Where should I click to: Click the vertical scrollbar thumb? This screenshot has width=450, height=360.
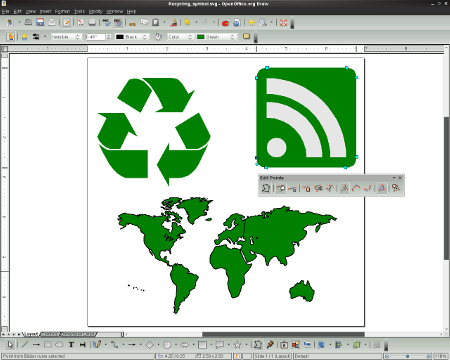point(447,188)
